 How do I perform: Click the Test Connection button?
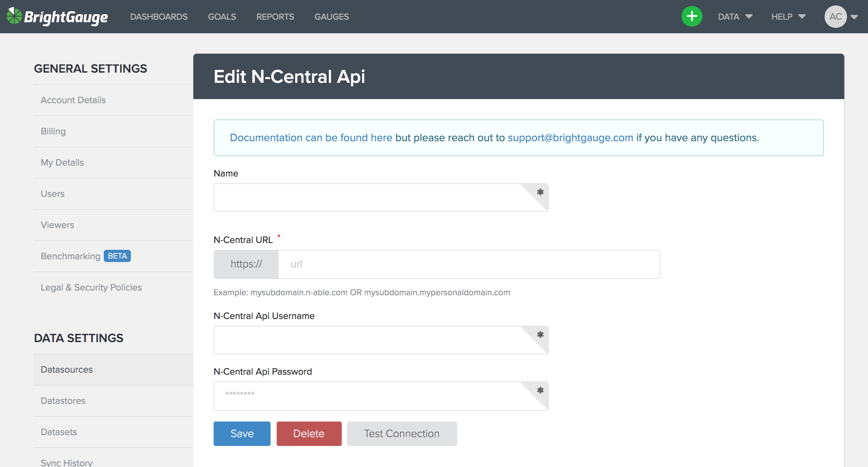tap(402, 433)
